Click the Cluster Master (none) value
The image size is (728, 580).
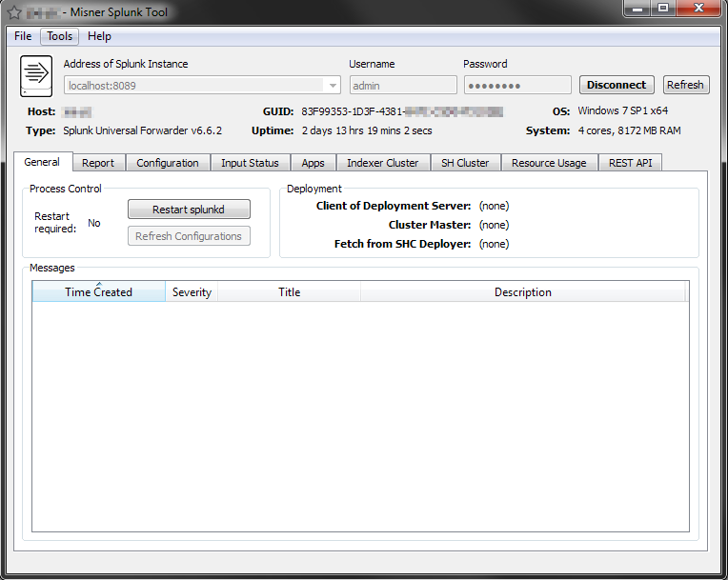point(494,225)
